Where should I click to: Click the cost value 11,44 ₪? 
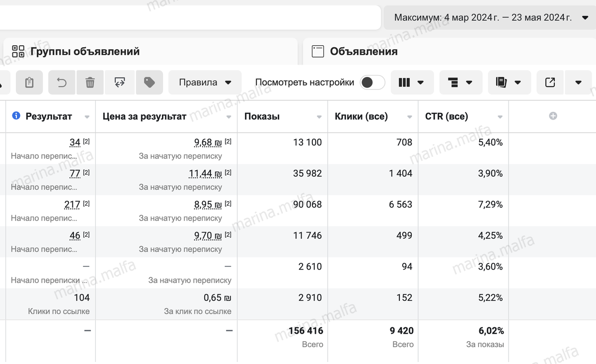206,173
